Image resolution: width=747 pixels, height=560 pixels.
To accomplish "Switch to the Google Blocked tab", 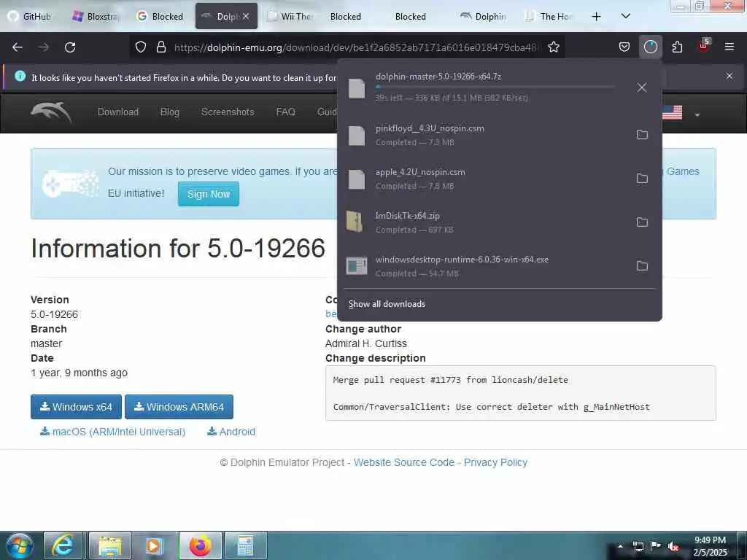I will click(x=161, y=17).
